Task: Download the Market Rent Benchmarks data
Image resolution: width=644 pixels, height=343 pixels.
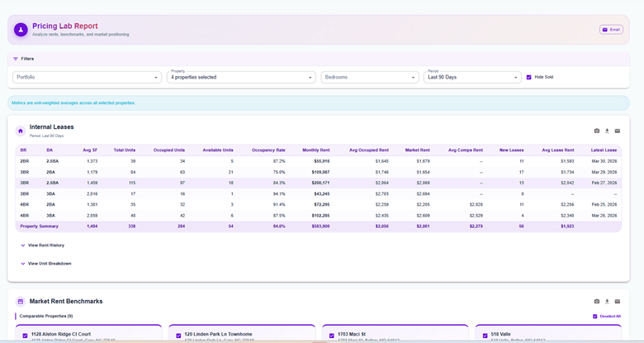Action: pos(607,302)
